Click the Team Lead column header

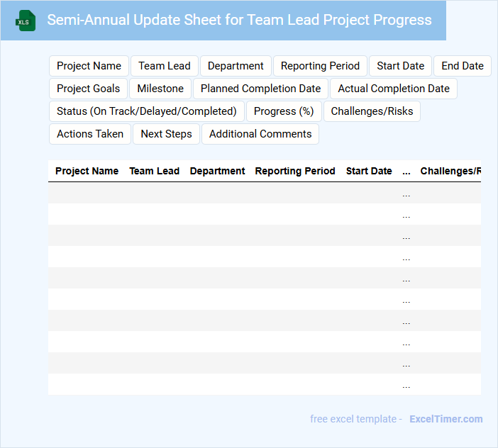click(155, 171)
